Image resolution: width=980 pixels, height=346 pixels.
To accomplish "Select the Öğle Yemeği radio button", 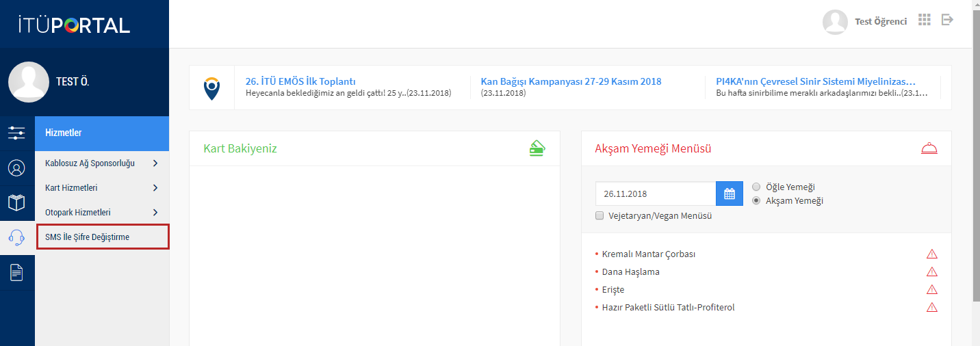I will [756, 187].
